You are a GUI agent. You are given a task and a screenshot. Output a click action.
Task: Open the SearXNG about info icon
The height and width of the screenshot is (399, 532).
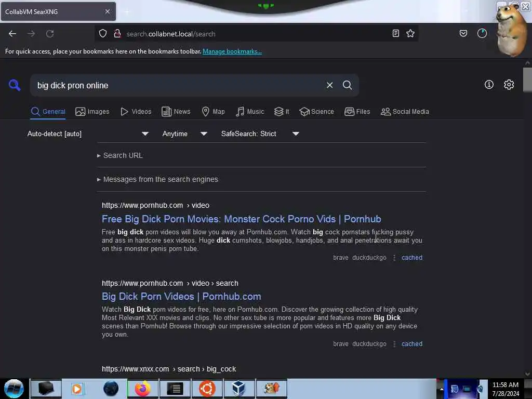pyautogui.click(x=489, y=85)
